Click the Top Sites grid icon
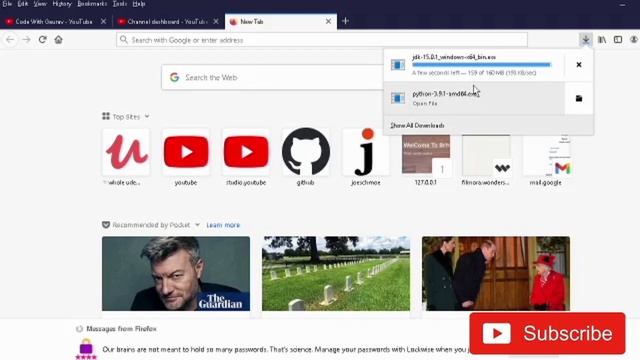 (106, 116)
